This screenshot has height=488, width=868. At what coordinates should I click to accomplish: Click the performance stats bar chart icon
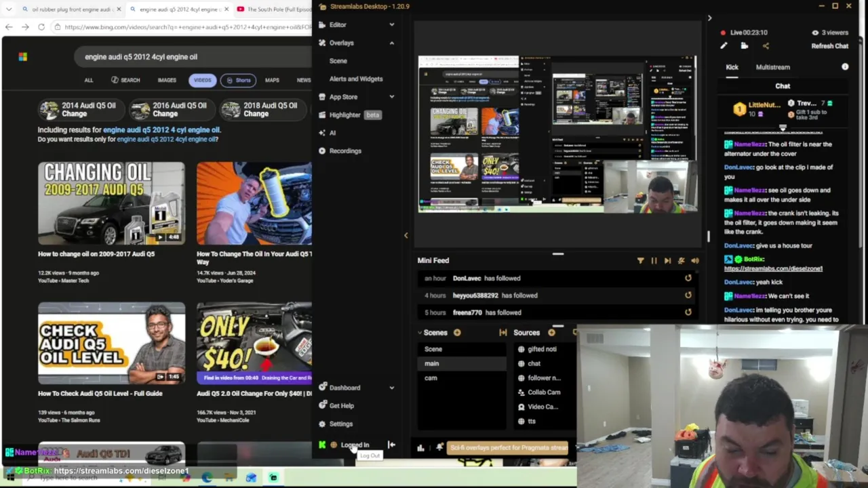click(x=420, y=447)
